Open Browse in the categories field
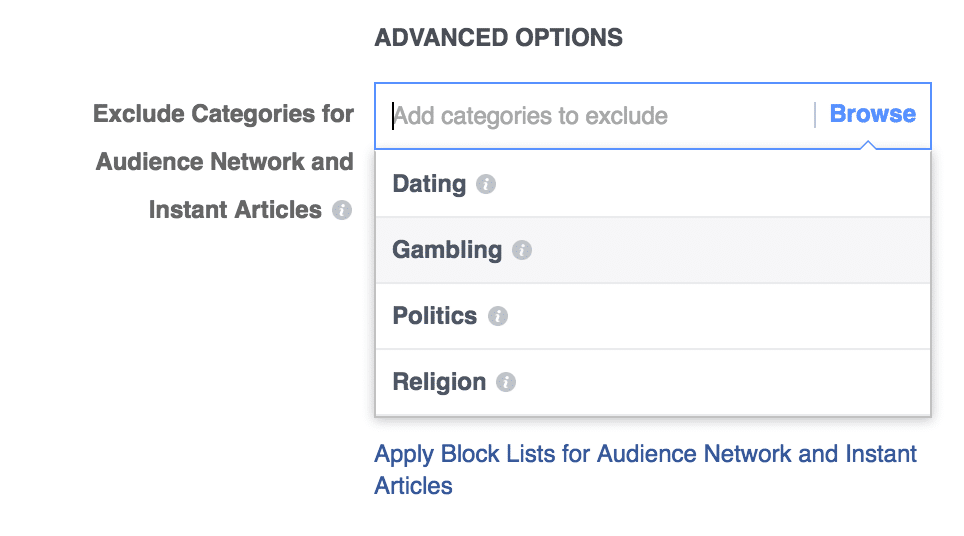The height and width of the screenshot is (536, 964). tap(872, 114)
